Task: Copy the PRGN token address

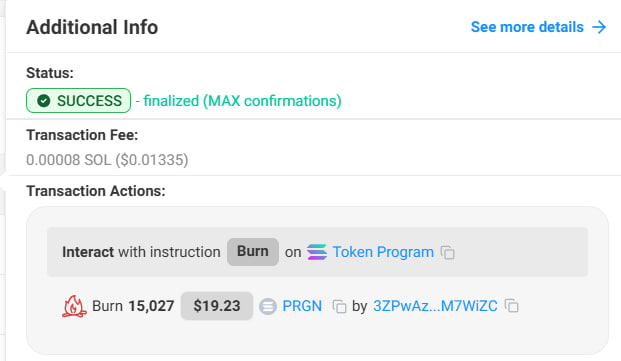Action: coord(339,306)
